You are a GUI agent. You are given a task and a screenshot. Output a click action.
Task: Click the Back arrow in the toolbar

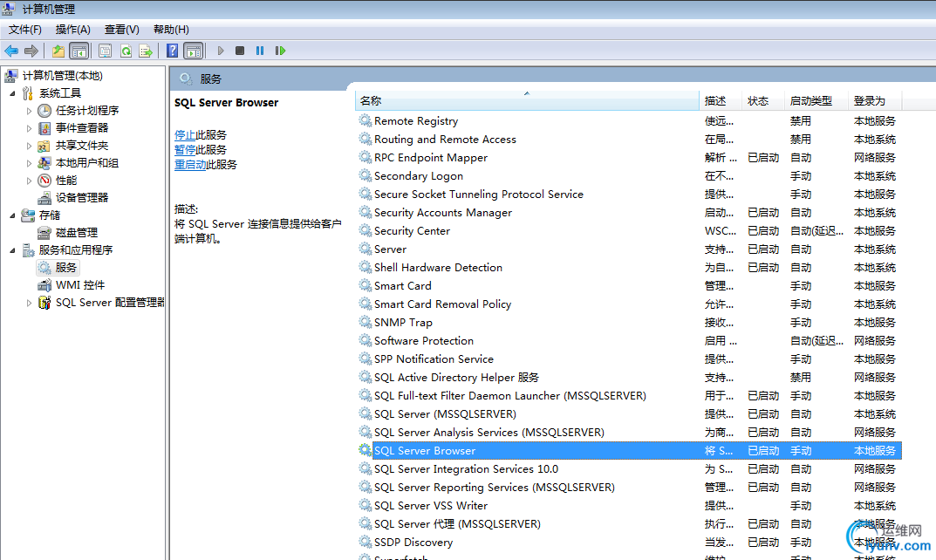click(x=11, y=51)
